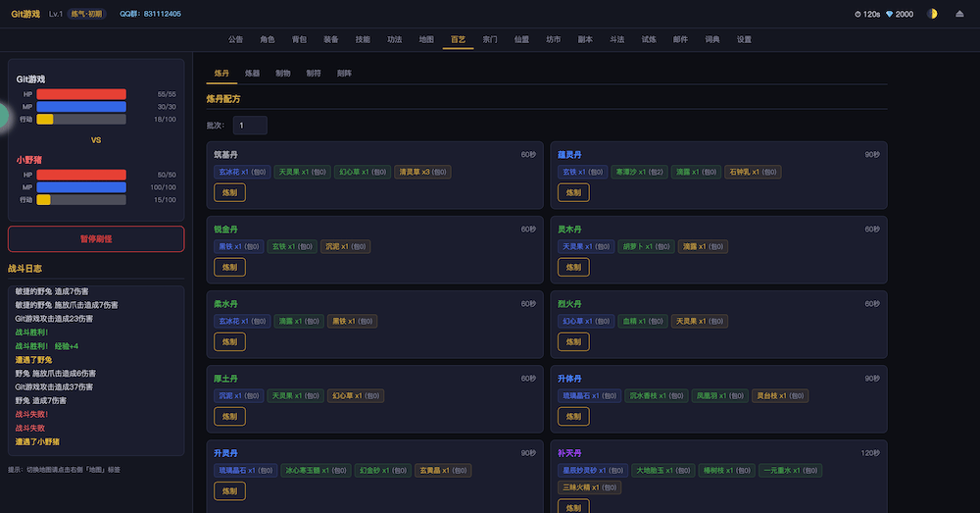This screenshot has width=980, height=513.
Task: Select the 炼器 sub-tab
Action: (x=252, y=74)
